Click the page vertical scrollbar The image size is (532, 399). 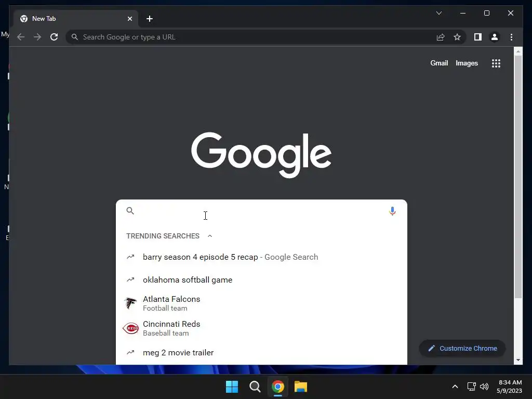click(518, 177)
